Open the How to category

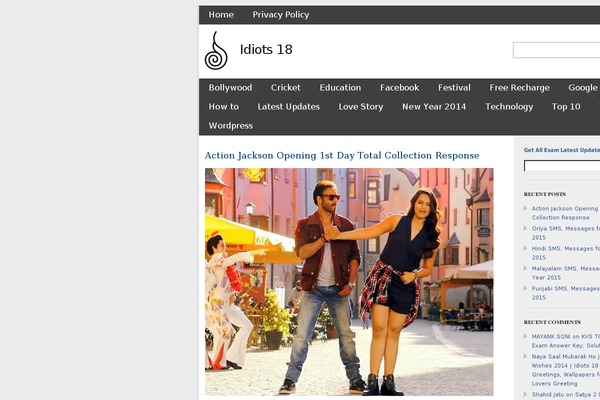tap(223, 107)
